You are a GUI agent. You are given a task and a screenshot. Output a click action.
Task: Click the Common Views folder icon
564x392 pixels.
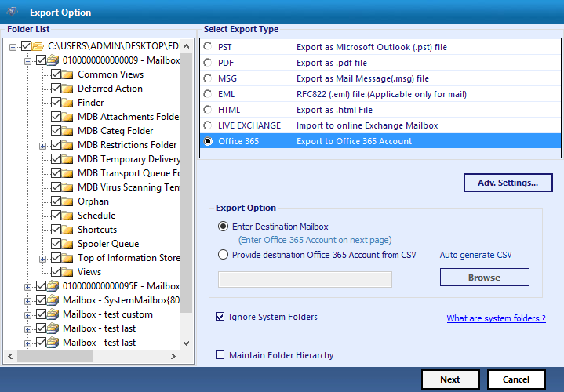click(67, 74)
